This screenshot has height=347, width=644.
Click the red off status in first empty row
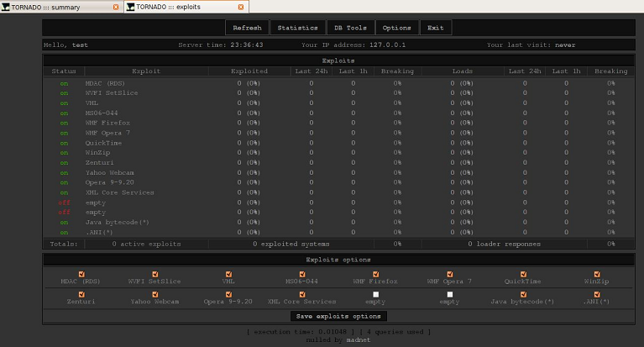(64, 202)
